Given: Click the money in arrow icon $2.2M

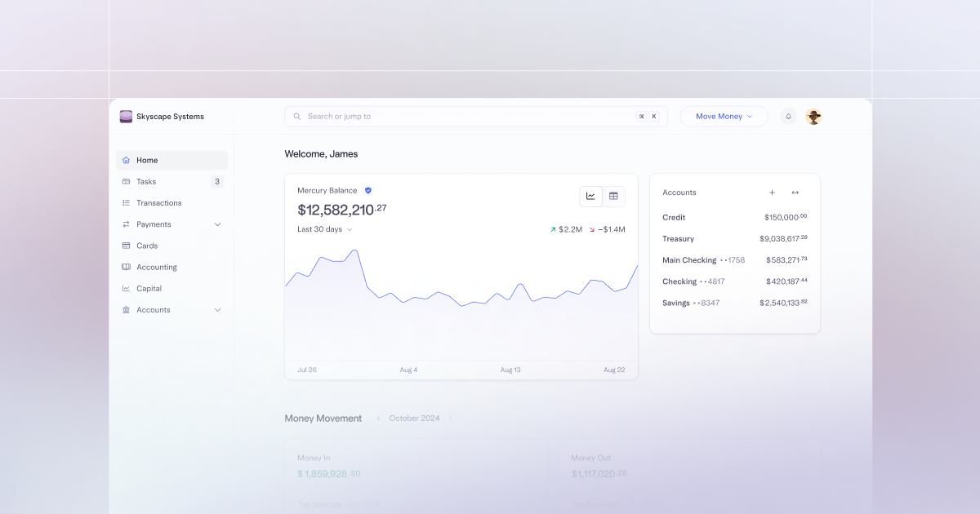Looking at the screenshot, I should point(553,230).
